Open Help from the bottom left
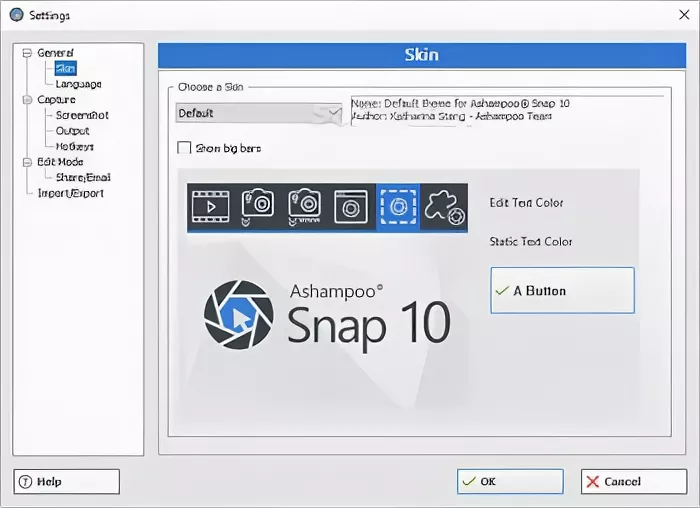This screenshot has width=700, height=508. pos(66,481)
